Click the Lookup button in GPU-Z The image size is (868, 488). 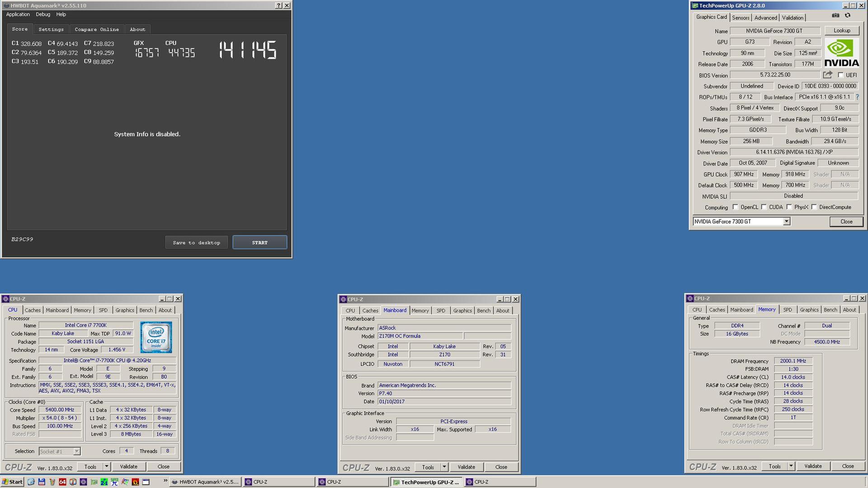pyautogui.click(x=842, y=31)
